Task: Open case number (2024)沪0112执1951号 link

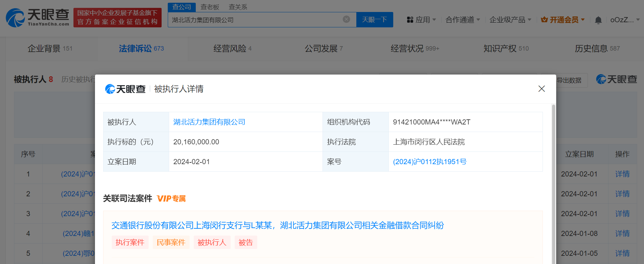Action: (429, 162)
